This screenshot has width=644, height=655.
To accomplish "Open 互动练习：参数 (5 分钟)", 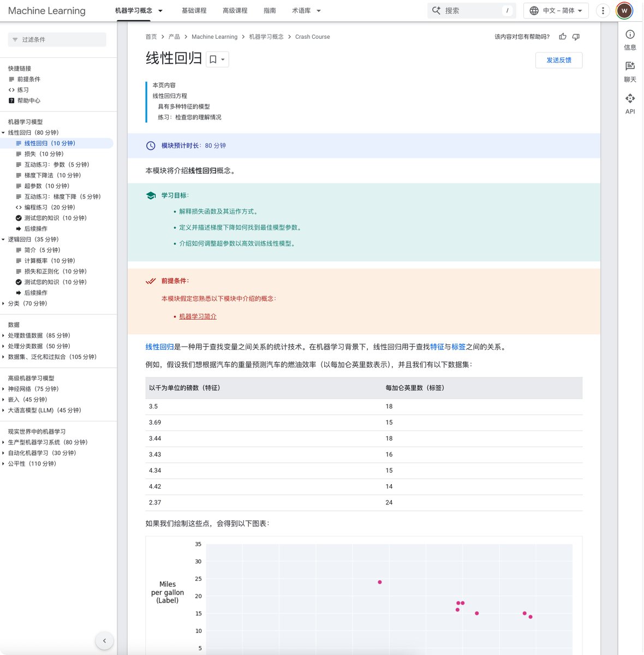I will [x=57, y=165].
